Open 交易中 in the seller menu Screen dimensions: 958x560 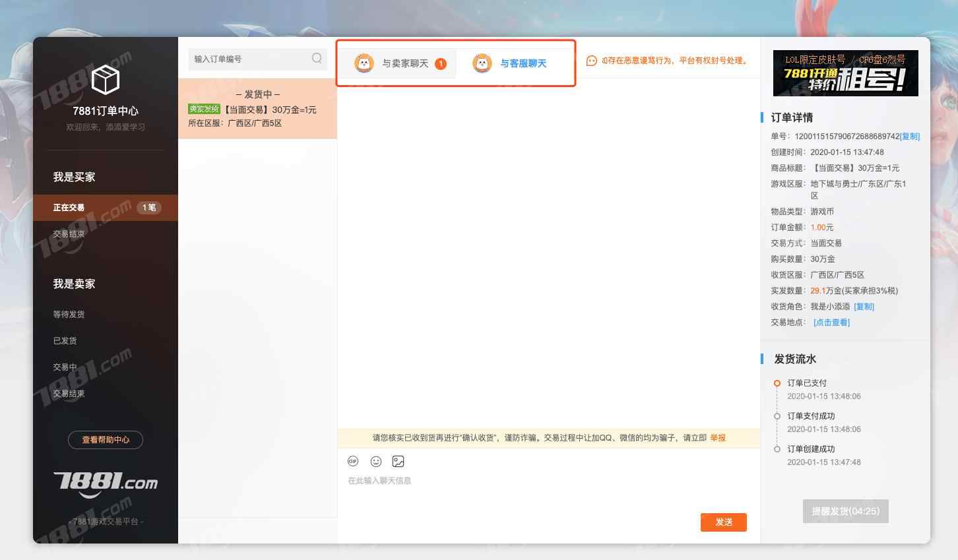pyautogui.click(x=65, y=367)
